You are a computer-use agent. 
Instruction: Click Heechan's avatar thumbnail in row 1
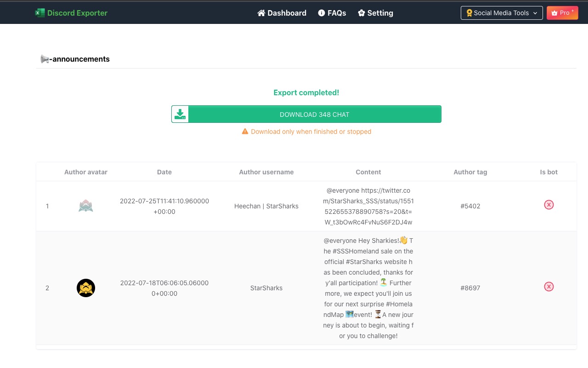[85, 206]
